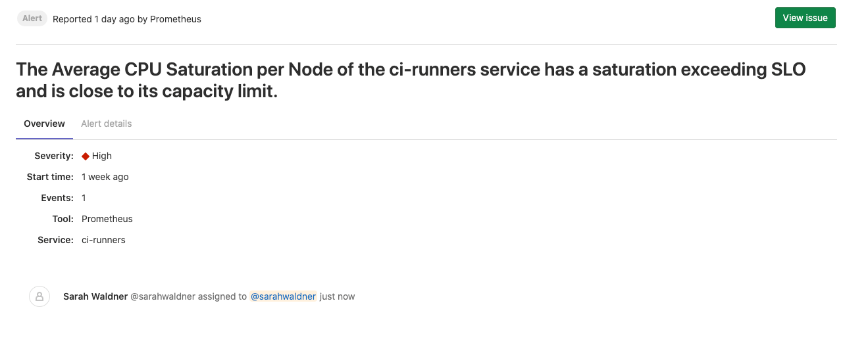868x347 pixels.
Task: Switch to the Alert details tab
Action: click(106, 124)
